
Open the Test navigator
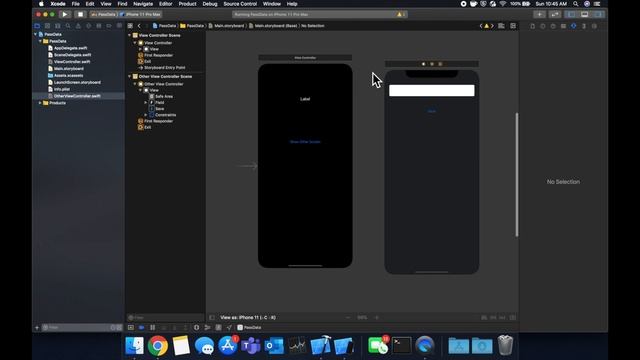89,26
